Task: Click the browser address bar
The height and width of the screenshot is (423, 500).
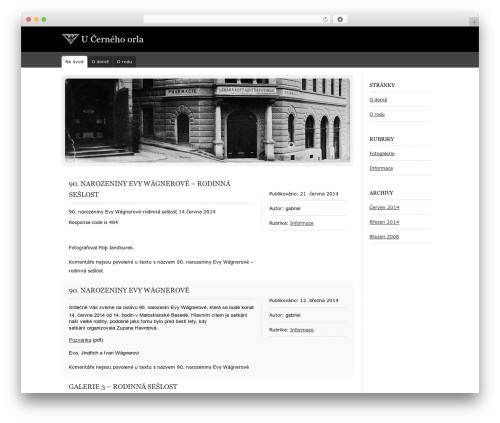Action: click(237, 20)
